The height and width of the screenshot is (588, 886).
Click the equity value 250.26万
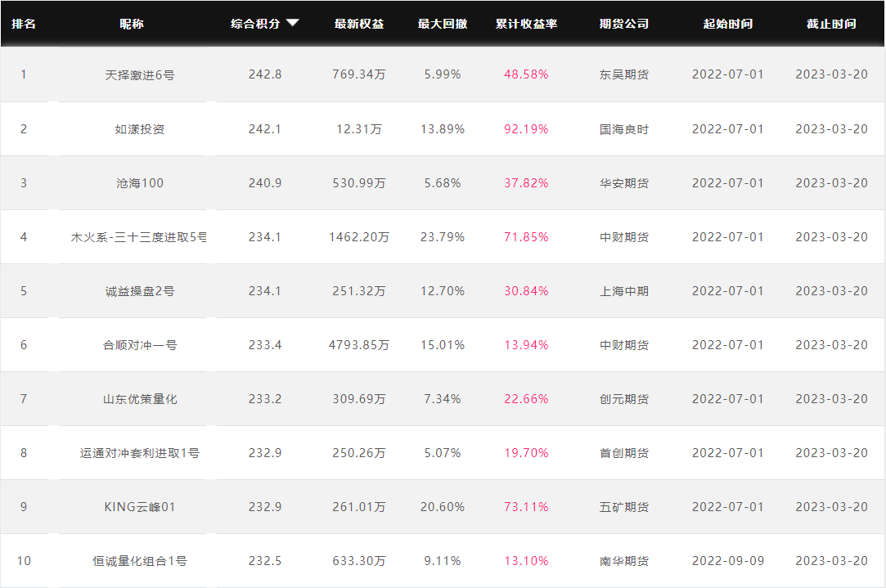point(359,452)
